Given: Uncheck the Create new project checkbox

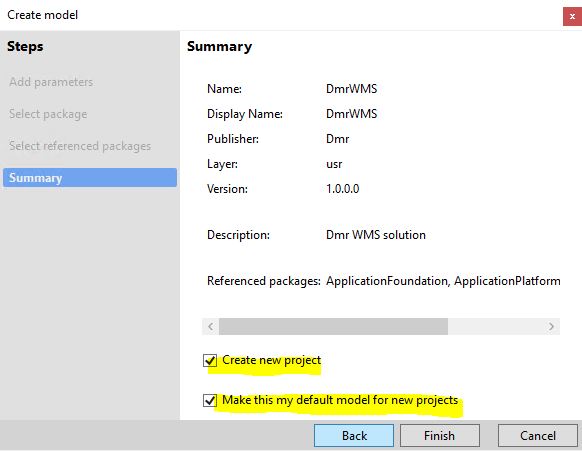Looking at the screenshot, I should (210, 360).
